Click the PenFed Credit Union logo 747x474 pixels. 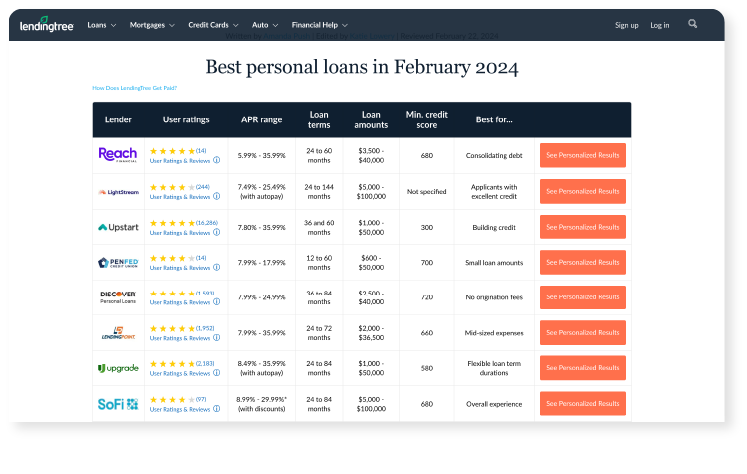click(118, 262)
